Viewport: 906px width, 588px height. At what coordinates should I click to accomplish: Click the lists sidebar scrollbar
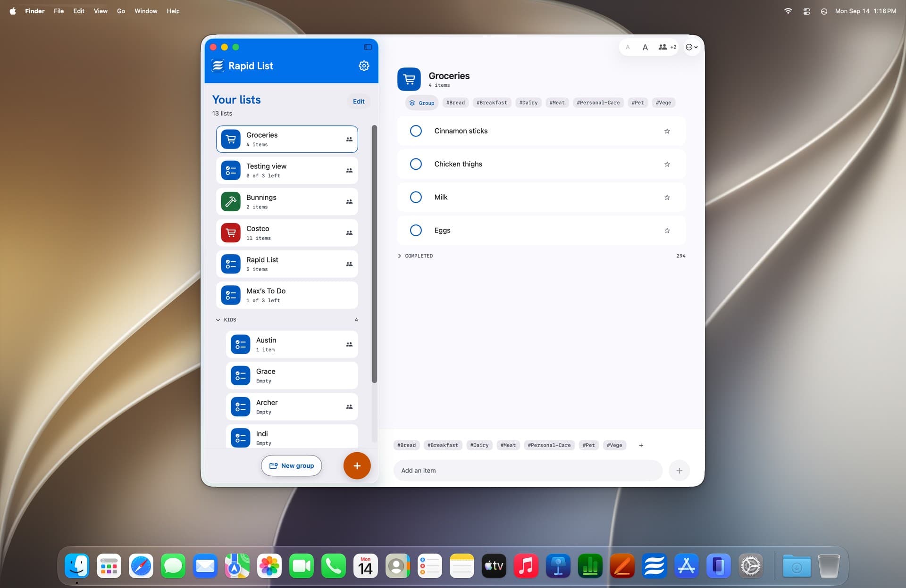tap(374, 254)
